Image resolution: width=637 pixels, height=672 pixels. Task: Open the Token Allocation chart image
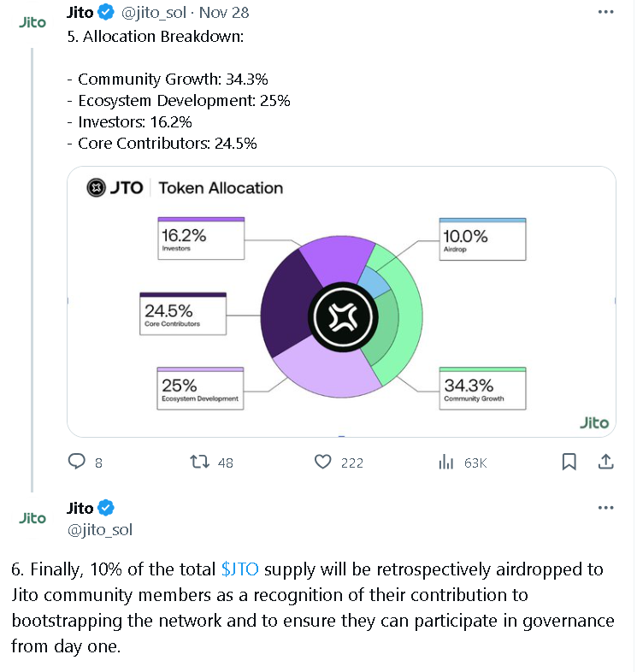point(341,301)
